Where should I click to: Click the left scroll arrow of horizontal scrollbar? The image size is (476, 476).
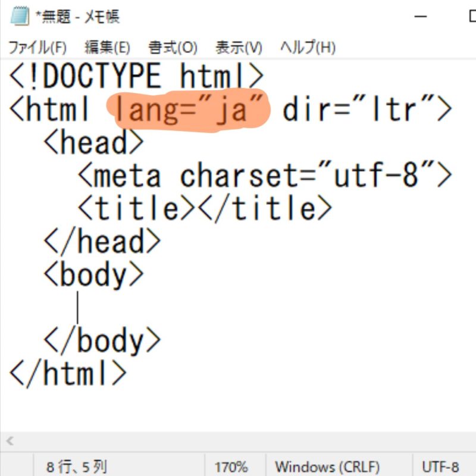pyautogui.click(x=10, y=441)
